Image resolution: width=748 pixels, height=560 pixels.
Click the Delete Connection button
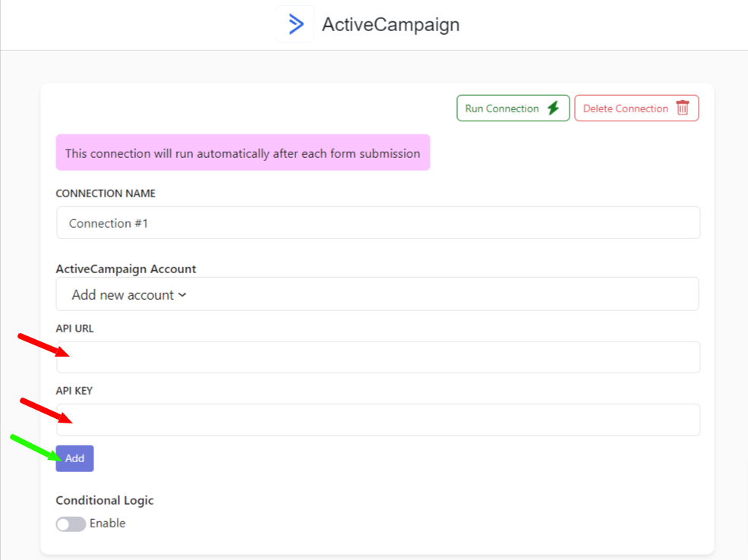click(636, 109)
